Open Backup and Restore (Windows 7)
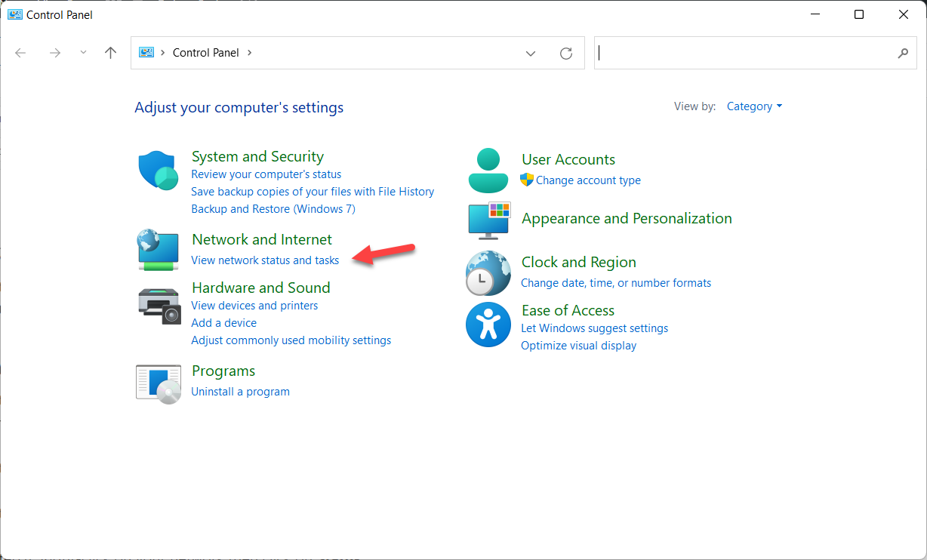This screenshot has width=927, height=560. pos(273,209)
